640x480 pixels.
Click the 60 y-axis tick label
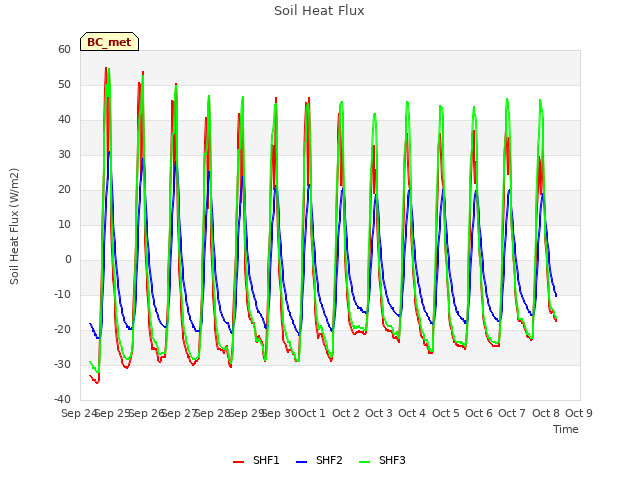[x=64, y=49]
